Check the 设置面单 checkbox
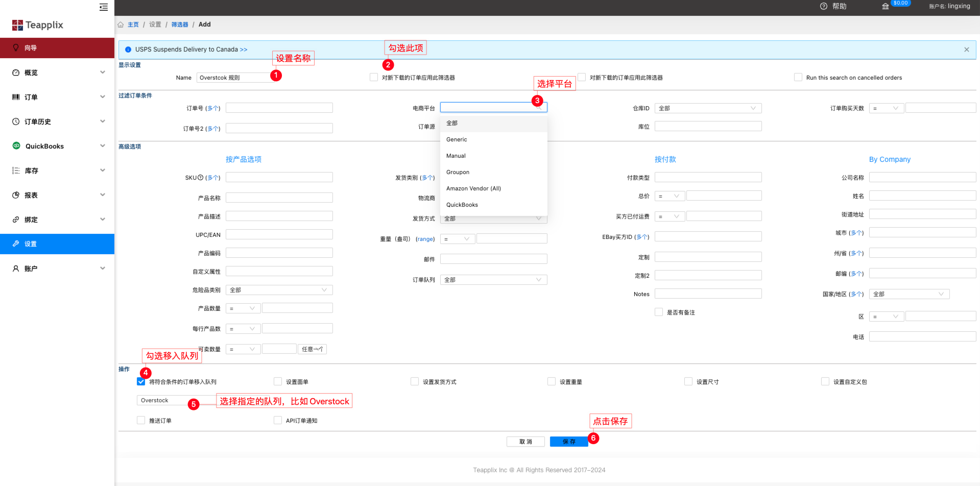The image size is (980, 486). point(278,381)
